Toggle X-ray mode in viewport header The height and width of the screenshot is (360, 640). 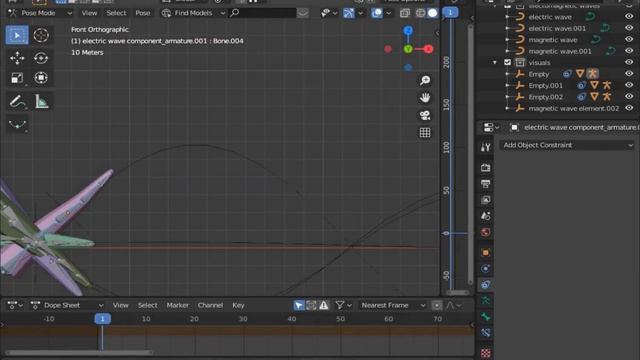[405, 13]
